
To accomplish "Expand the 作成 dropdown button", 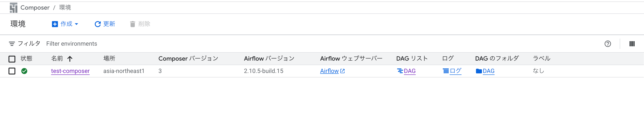I will pyautogui.click(x=65, y=24).
